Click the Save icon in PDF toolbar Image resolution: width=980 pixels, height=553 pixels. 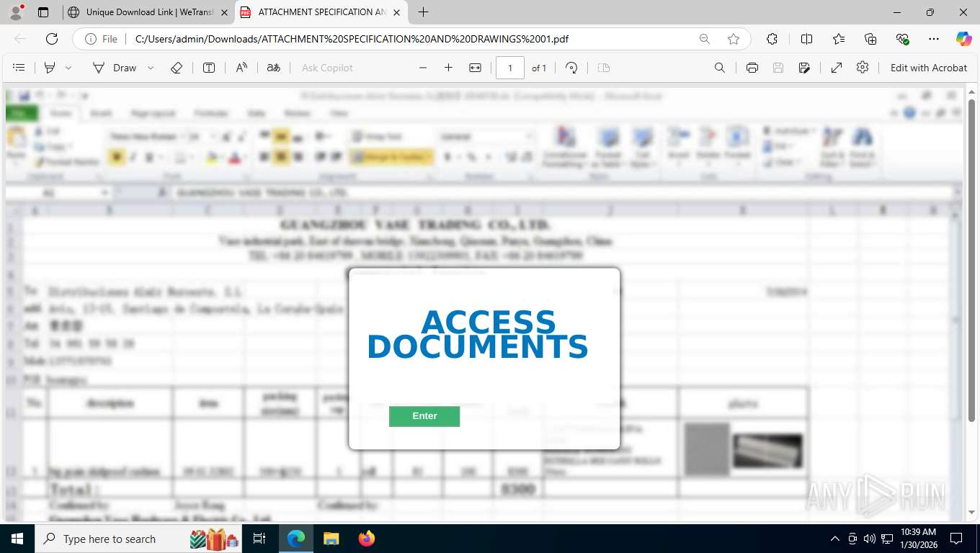[778, 68]
